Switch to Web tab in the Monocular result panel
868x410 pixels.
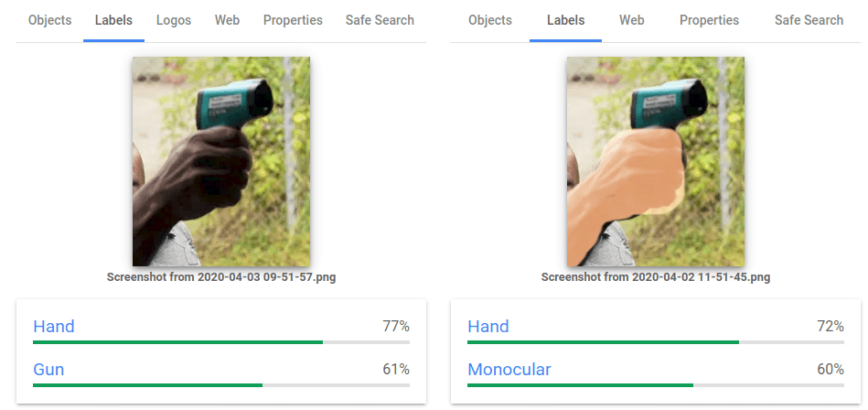(x=631, y=20)
